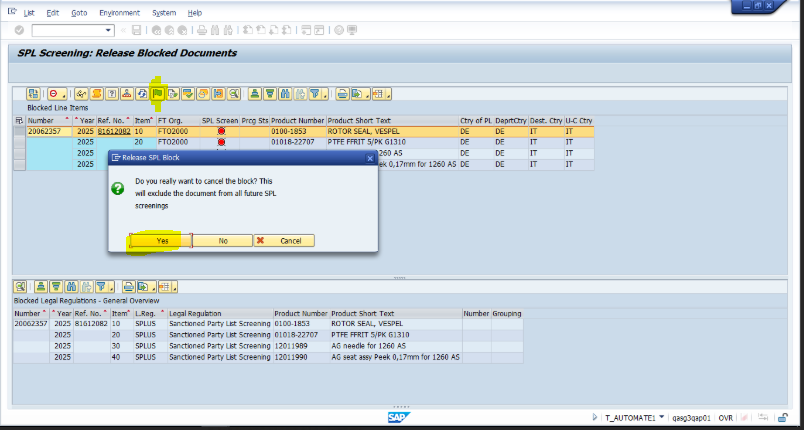Sort descending in Blocked Line Items toolbar
Image resolution: width=804 pixels, height=430 pixels.
270,94
